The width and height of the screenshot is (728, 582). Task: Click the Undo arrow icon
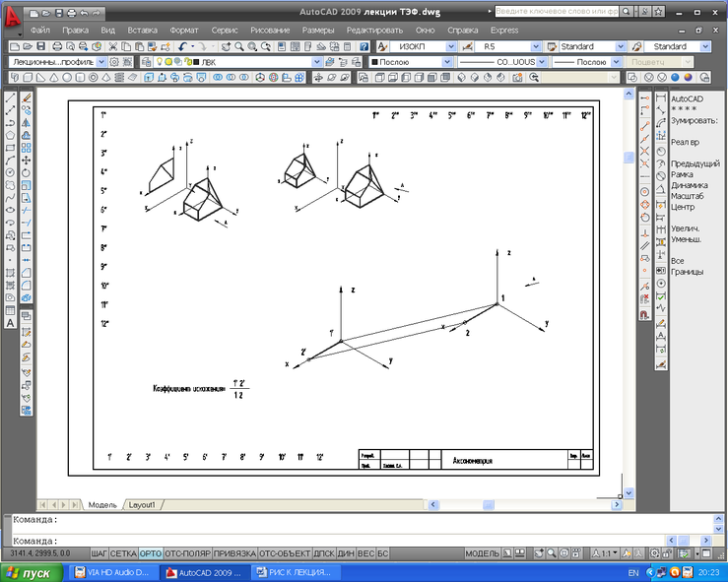182,46
